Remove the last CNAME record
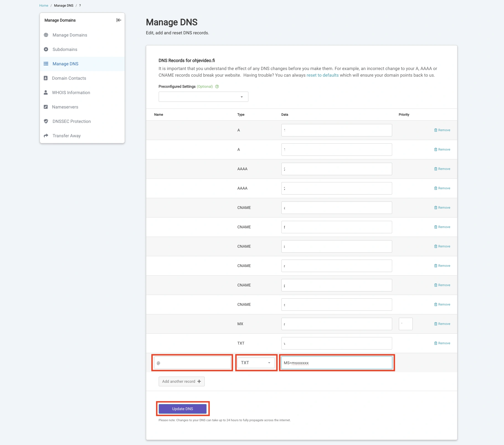The height and width of the screenshot is (445, 504). tap(442, 304)
